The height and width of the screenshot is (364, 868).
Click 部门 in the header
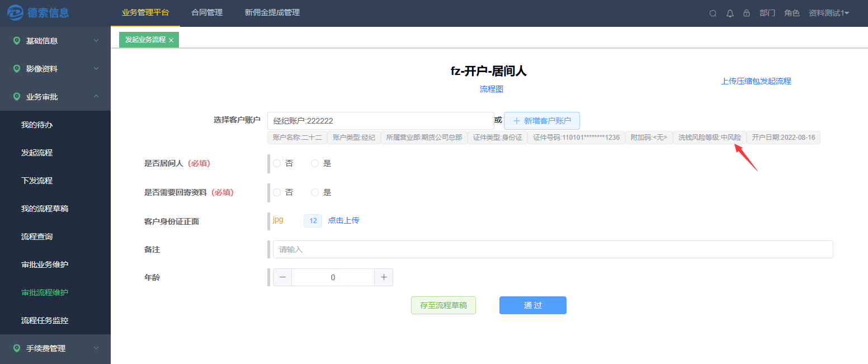pyautogui.click(x=767, y=13)
